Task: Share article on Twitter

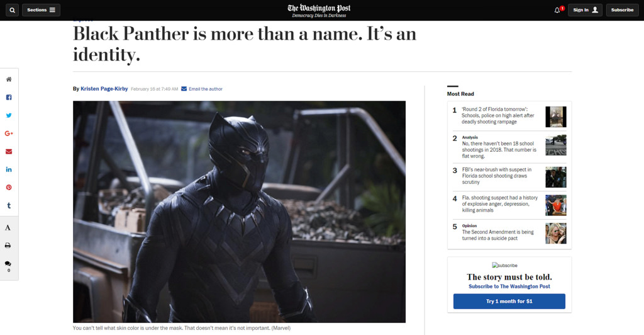Action: 9,115
